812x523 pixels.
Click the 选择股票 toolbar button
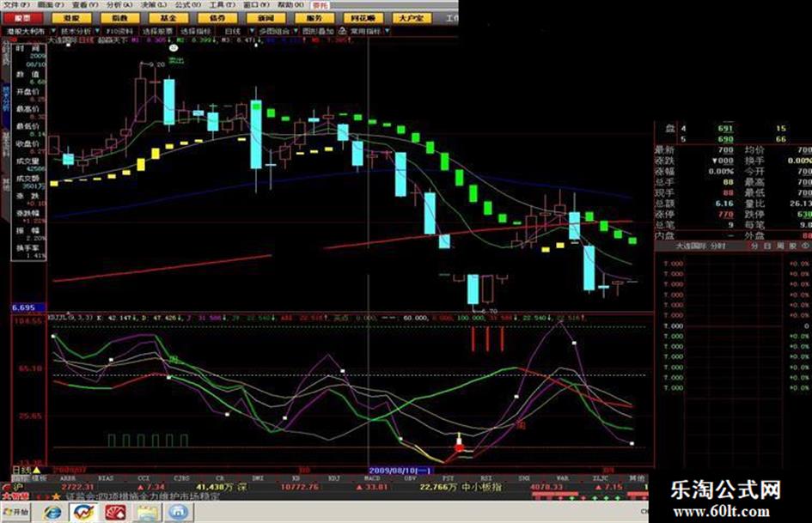point(158,32)
